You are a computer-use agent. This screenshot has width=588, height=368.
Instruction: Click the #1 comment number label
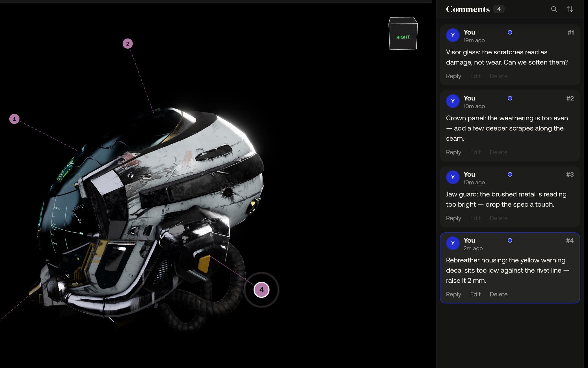[570, 33]
